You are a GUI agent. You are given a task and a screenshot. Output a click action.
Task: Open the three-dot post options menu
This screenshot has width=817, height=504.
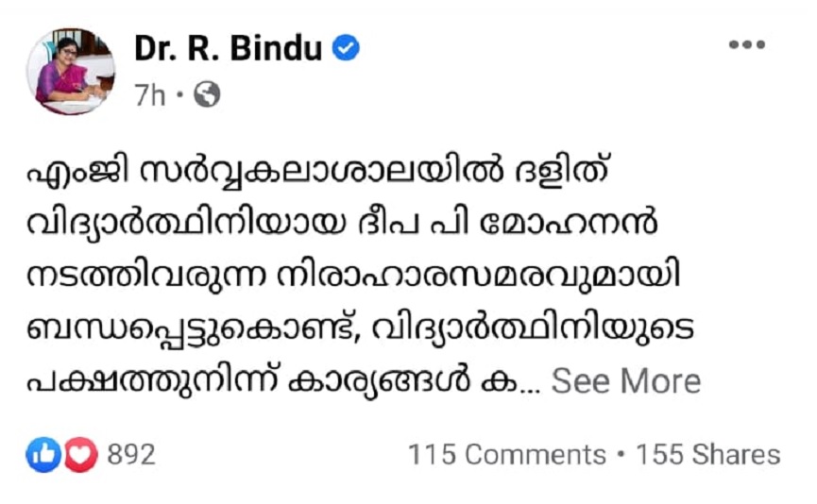pyautogui.click(x=746, y=45)
